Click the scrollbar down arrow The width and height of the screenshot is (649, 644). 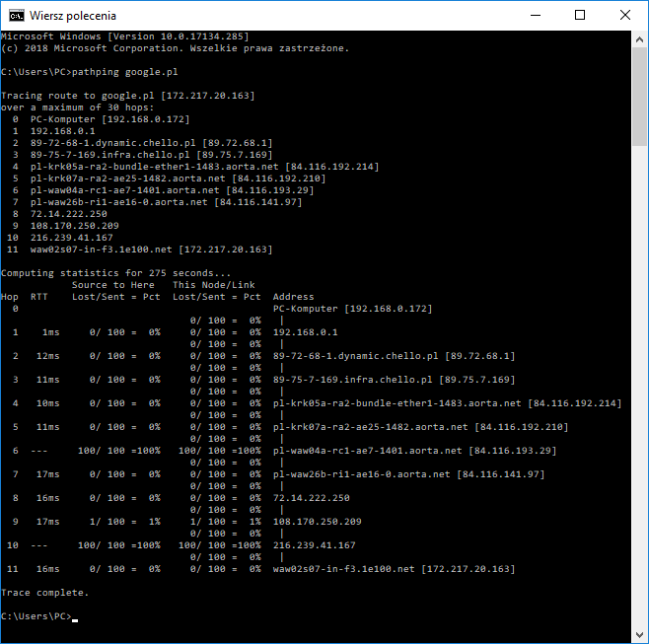click(639, 634)
